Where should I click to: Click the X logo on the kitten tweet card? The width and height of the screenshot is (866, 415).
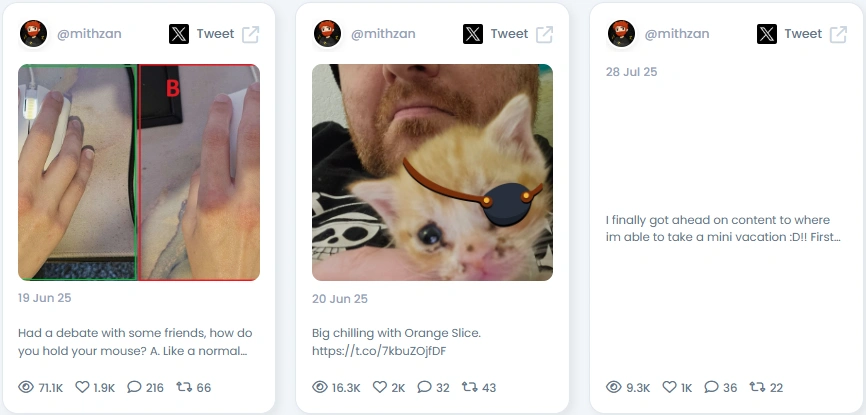point(473,34)
